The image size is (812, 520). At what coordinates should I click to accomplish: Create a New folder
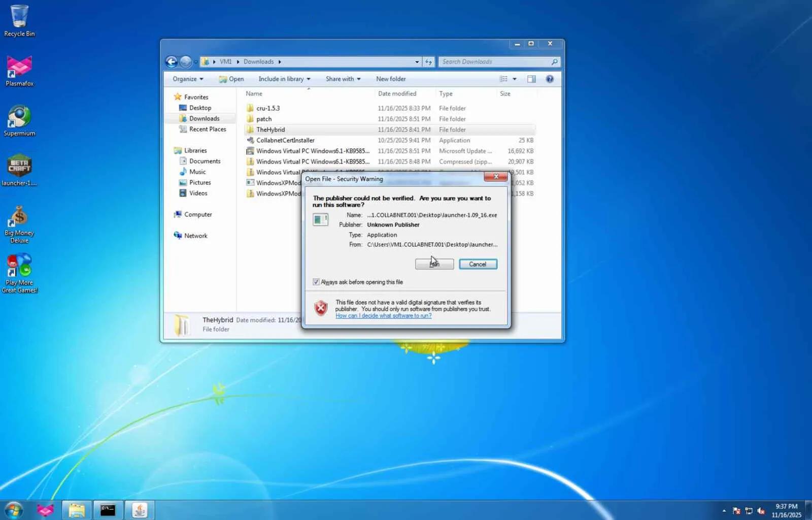[391, 79]
